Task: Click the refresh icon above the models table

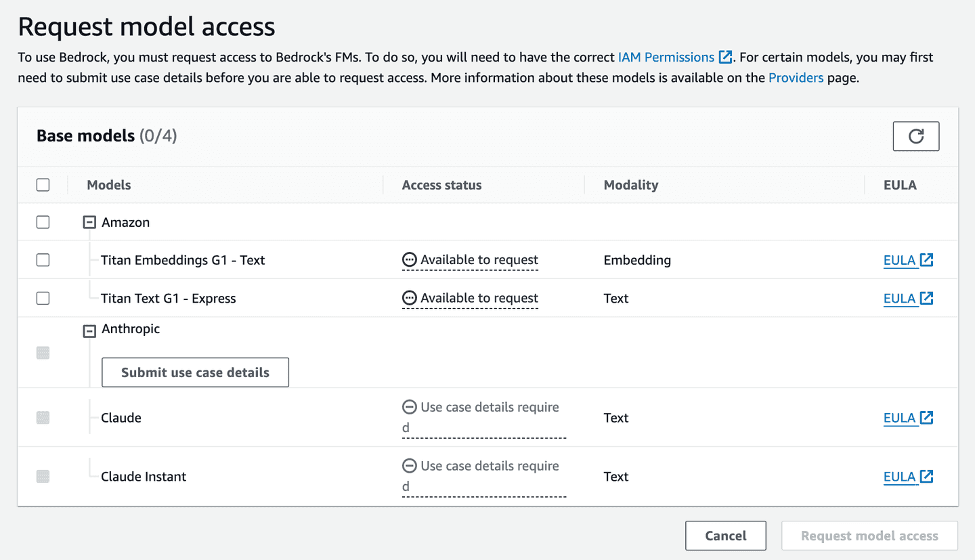Action: (915, 135)
